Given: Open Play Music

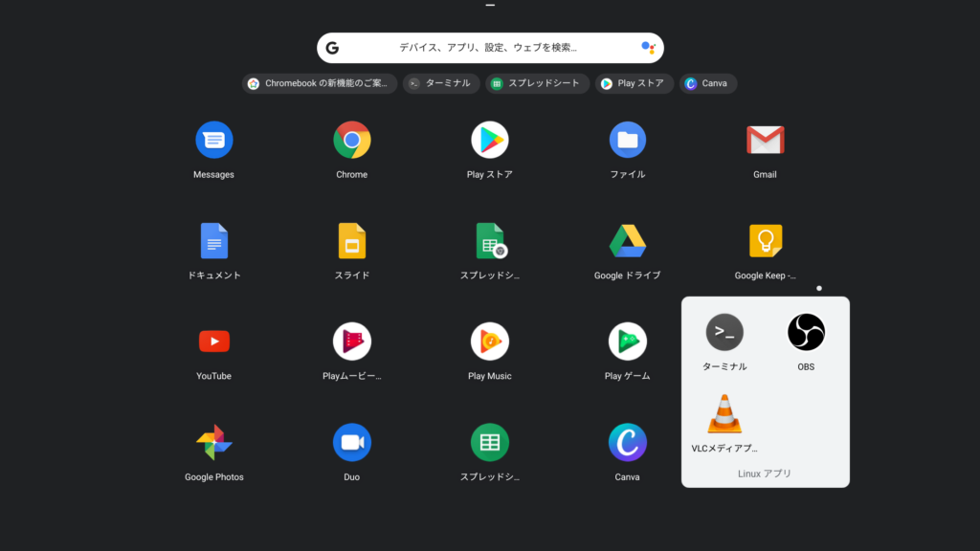Looking at the screenshot, I should (x=489, y=342).
